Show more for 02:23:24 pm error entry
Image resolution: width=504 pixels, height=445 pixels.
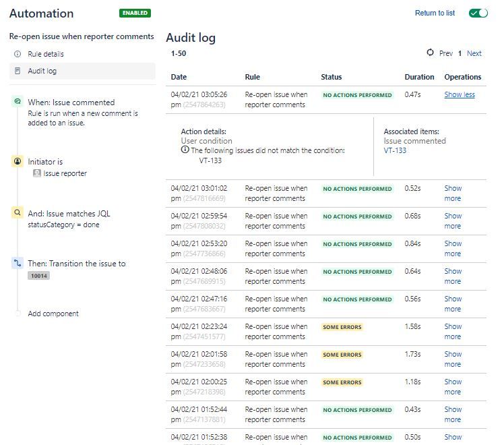tap(453, 332)
